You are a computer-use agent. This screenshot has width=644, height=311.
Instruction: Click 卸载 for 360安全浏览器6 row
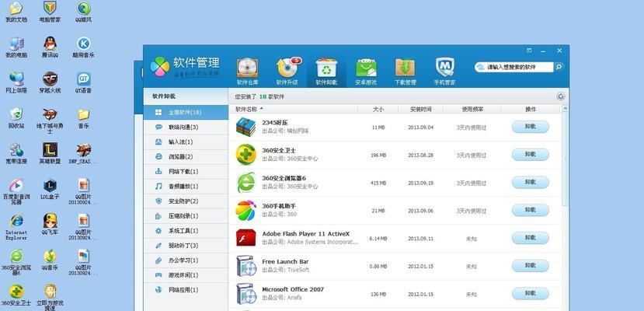point(531,183)
